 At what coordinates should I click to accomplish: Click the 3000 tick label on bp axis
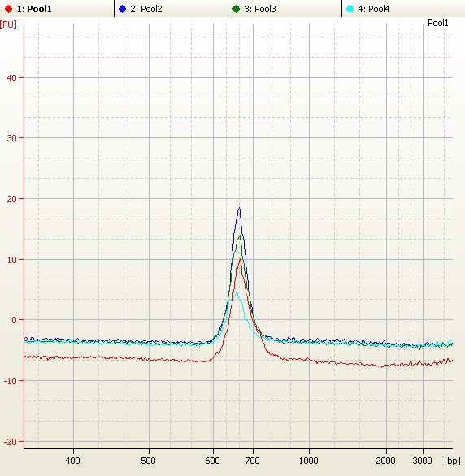422,461
